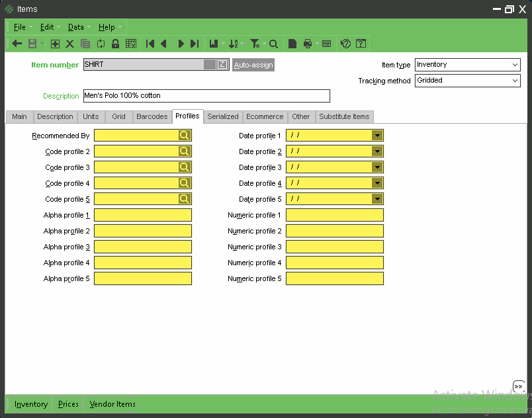Click the refresh arrows icon
The height and width of the screenshot is (418, 532).
coord(101,44)
